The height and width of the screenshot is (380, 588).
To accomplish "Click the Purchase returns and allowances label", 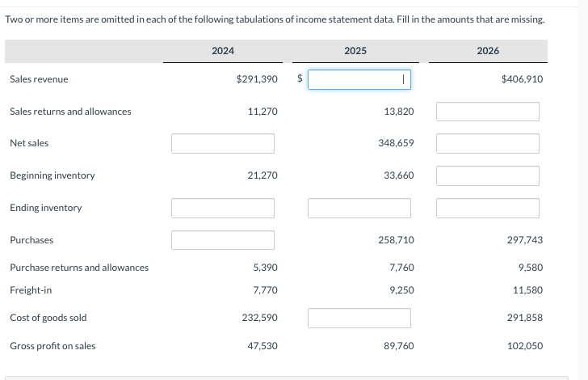I will 79,268.
